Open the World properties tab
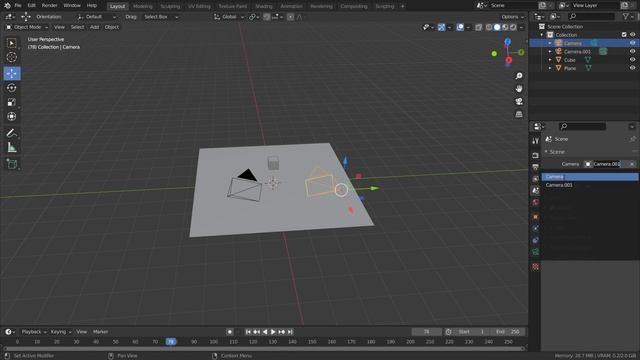 (536, 202)
